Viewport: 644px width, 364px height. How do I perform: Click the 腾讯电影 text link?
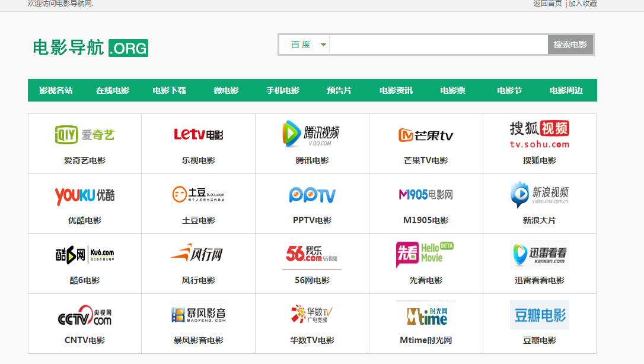(312, 160)
